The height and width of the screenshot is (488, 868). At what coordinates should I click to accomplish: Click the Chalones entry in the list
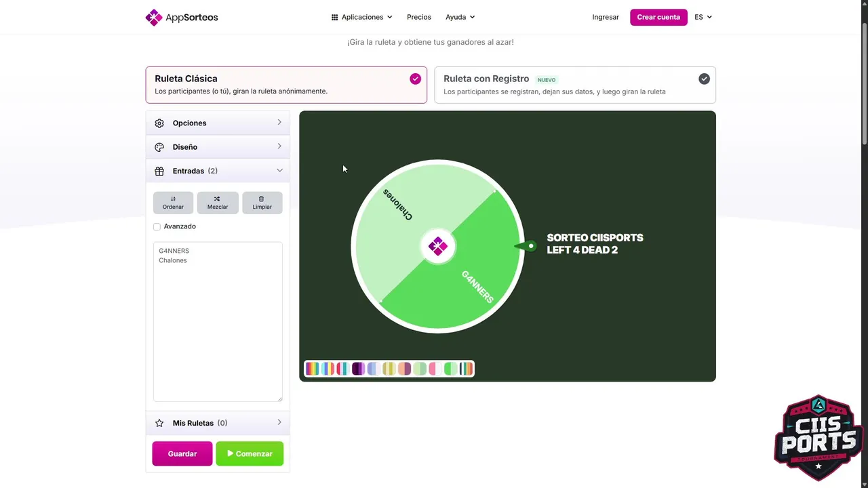click(x=173, y=260)
